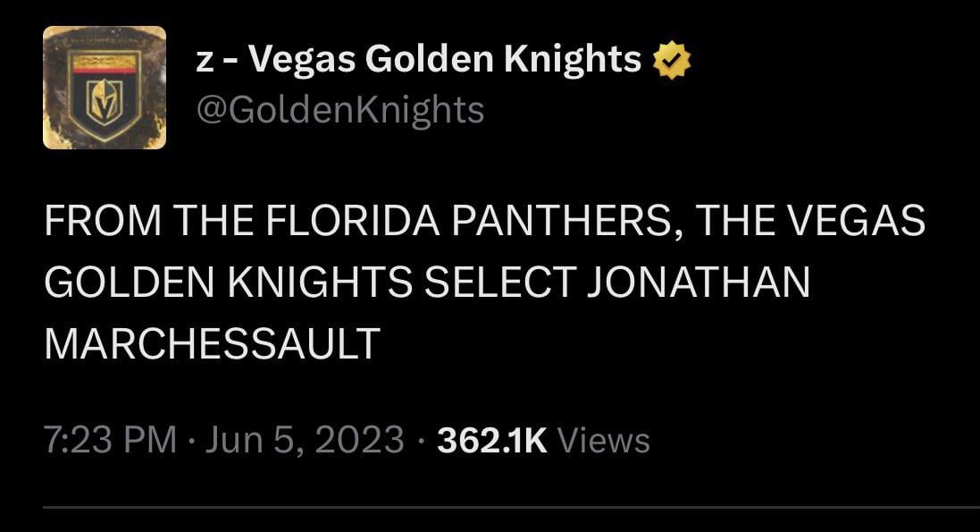
Task: Click the Vegas Golden Knights profile picture
Action: coord(105,88)
